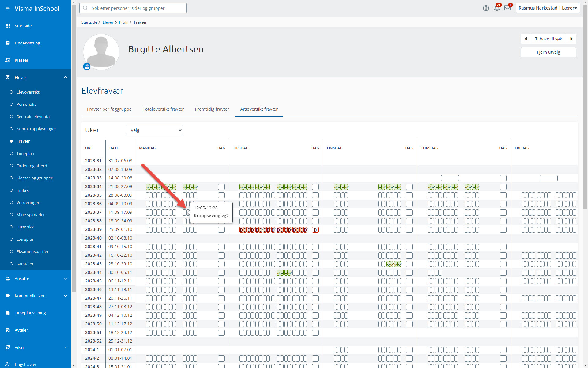Toggle Thursday DAG checkbox for week 2023-33
Screen dimensions: 588x368
coord(503,178)
